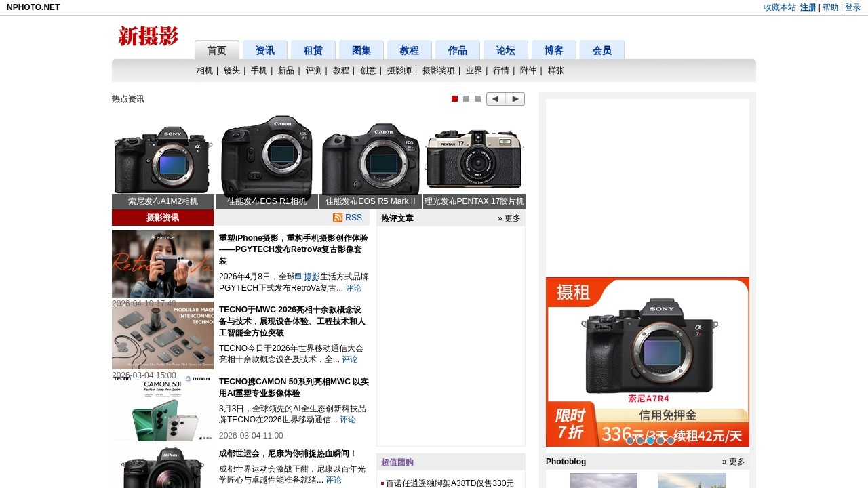The height and width of the screenshot is (488, 868).
Task: Switch to the 图集 tab
Action: tap(361, 50)
